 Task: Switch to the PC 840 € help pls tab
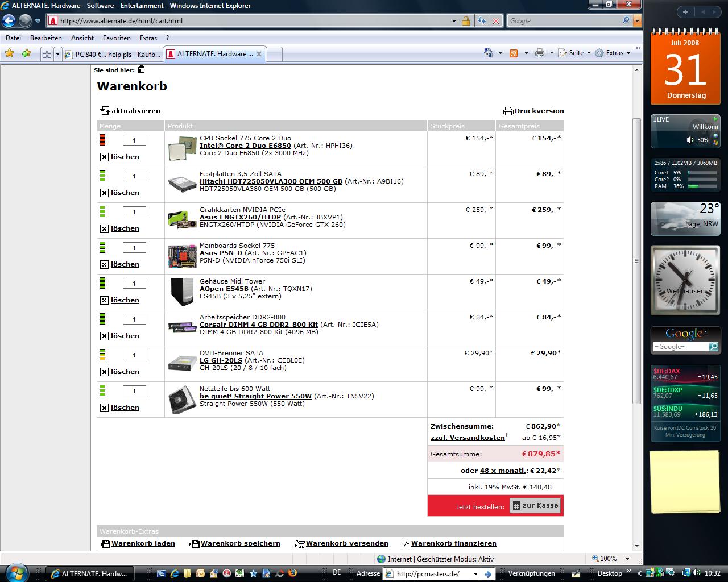coord(113,54)
